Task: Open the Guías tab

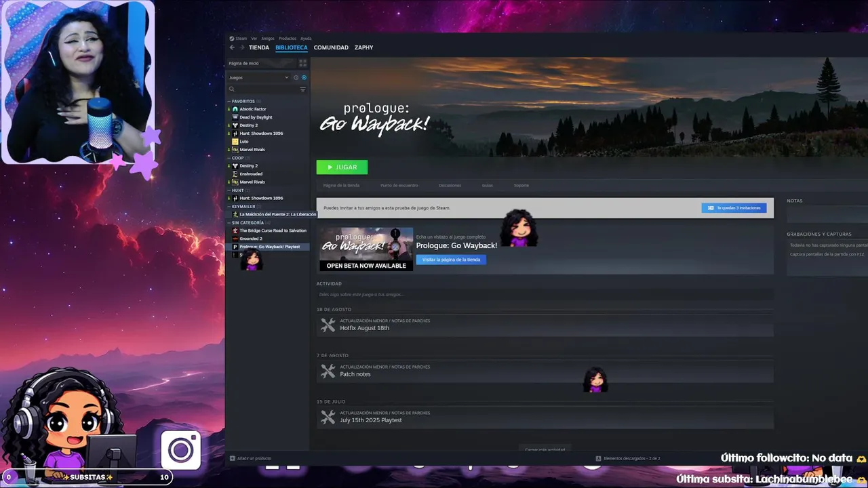Action: [488, 185]
